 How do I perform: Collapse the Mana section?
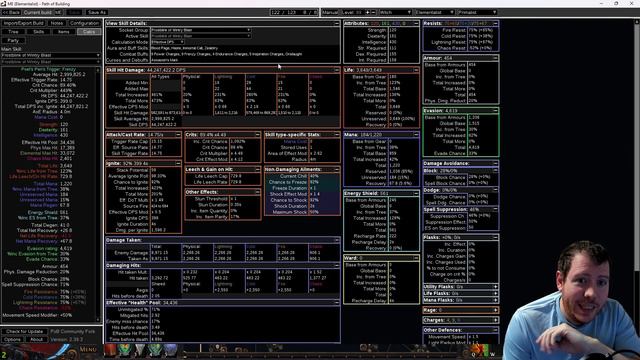(x=416, y=134)
